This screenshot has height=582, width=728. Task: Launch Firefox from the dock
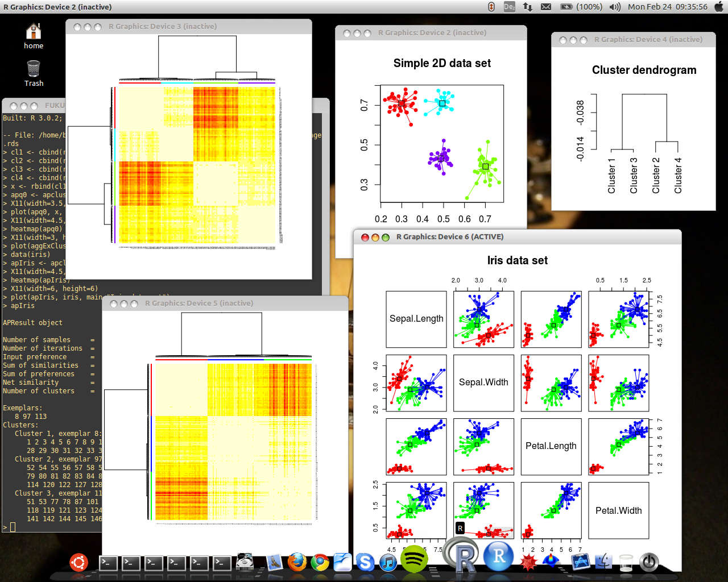pyautogui.click(x=297, y=562)
